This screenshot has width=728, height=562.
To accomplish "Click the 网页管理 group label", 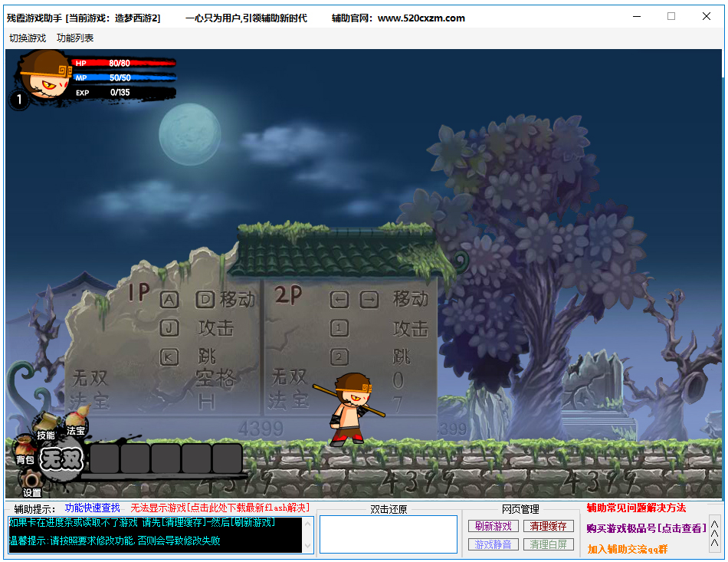I will 520,509.
